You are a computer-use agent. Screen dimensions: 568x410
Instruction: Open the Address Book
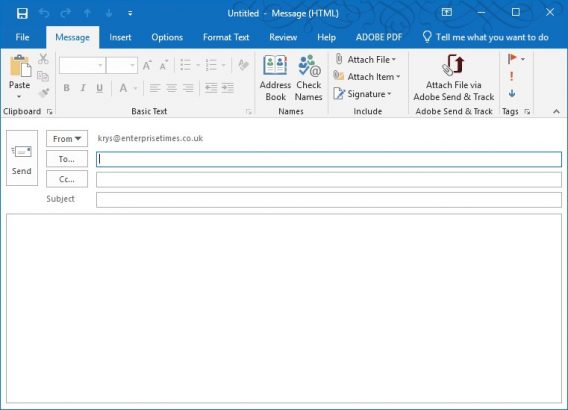[x=275, y=78]
